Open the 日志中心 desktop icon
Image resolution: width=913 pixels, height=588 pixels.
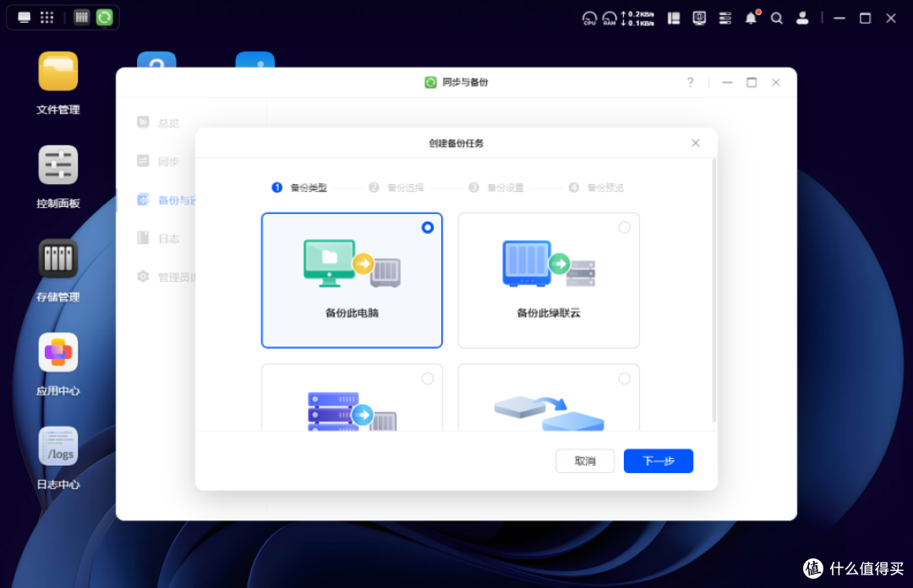coord(58,446)
